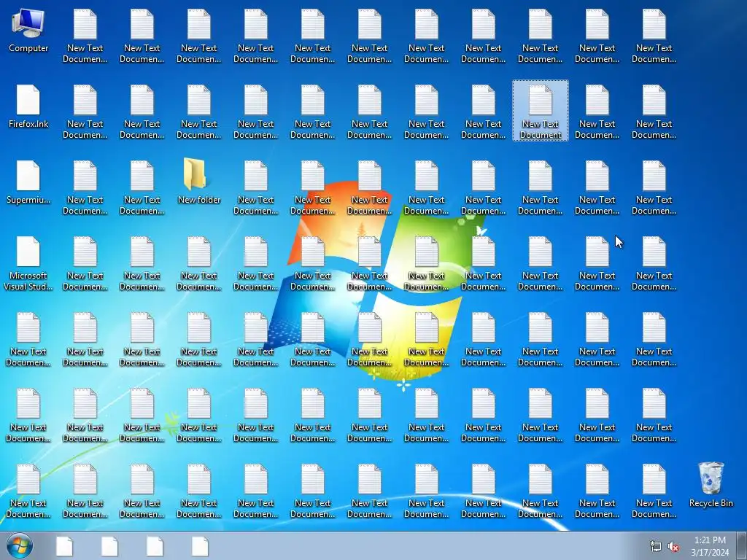The image size is (747, 560).
Task: Select text document directly below New folder
Action: pos(199,263)
